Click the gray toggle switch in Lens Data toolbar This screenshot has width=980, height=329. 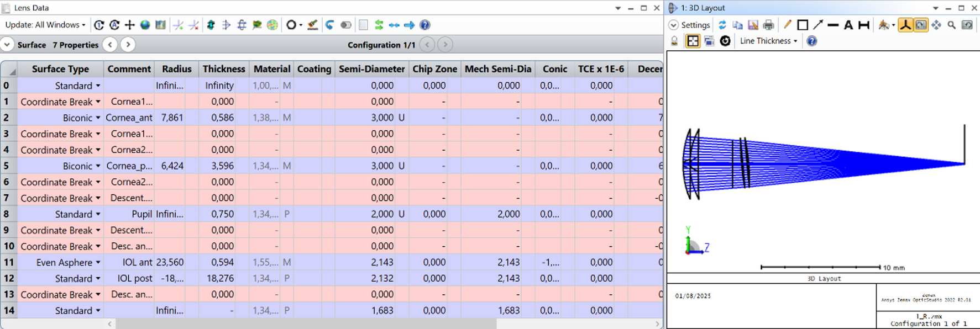click(346, 25)
